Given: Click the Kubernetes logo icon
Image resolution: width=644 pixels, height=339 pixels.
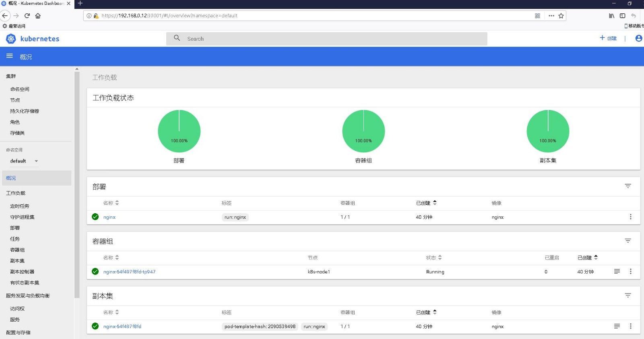Looking at the screenshot, I should coord(11,39).
